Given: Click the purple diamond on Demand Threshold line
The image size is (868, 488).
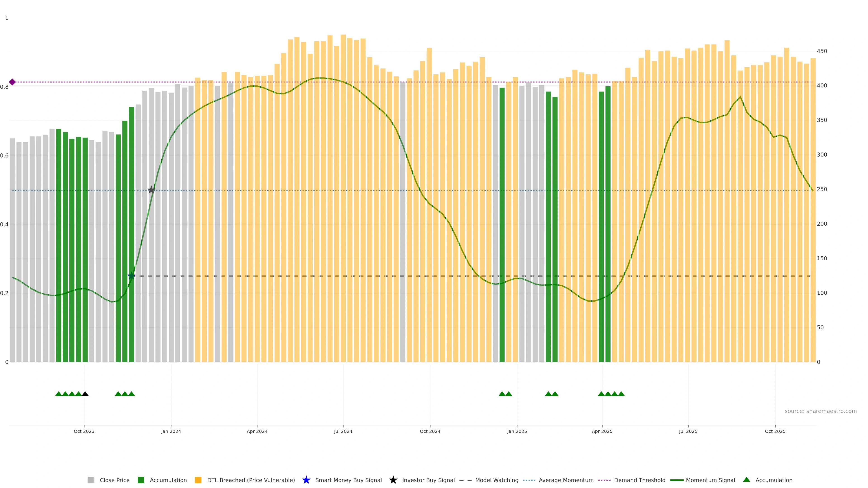Looking at the screenshot, I should [x=12, y=82].
